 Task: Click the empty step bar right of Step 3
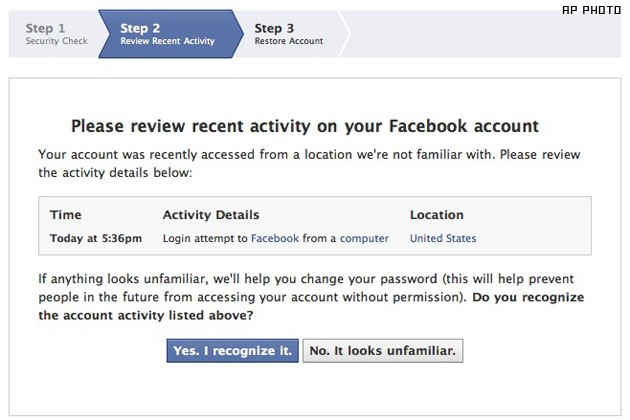click(480, 33)
